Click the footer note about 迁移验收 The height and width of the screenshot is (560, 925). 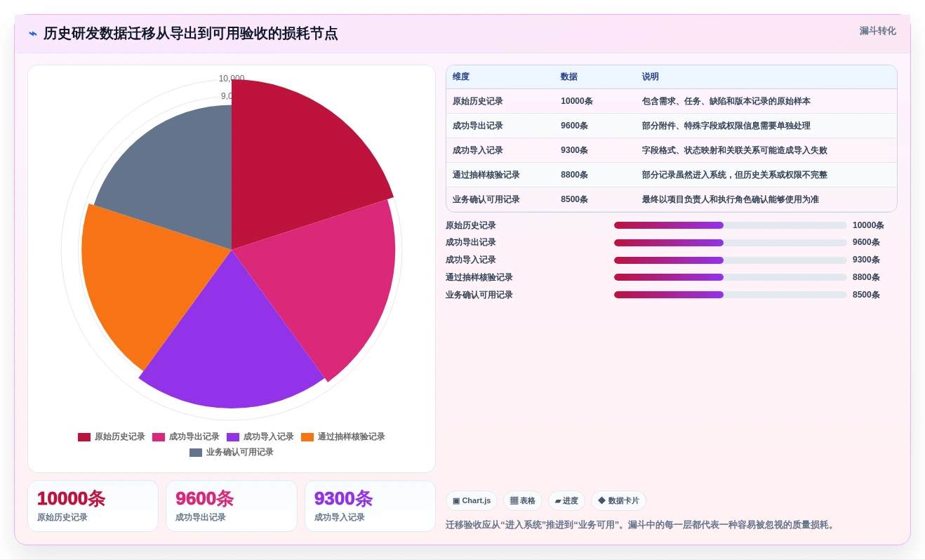pyautogui.click(x=641, y=525)
